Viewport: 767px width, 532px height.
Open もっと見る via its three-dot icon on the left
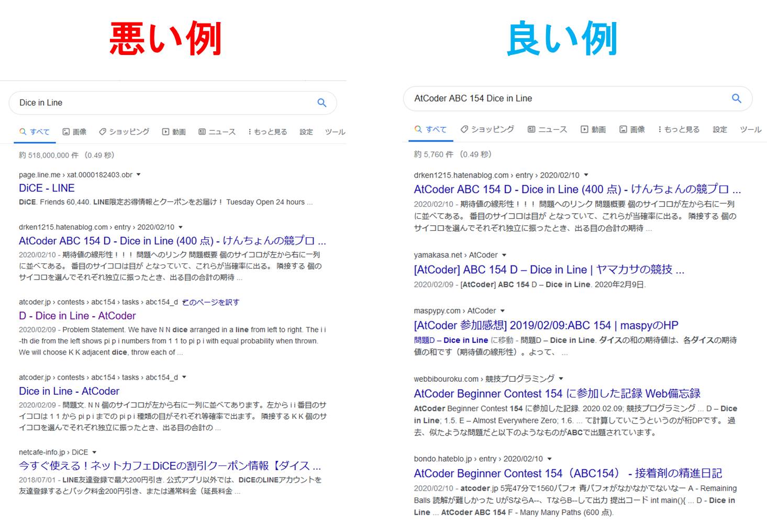(250, 131)
